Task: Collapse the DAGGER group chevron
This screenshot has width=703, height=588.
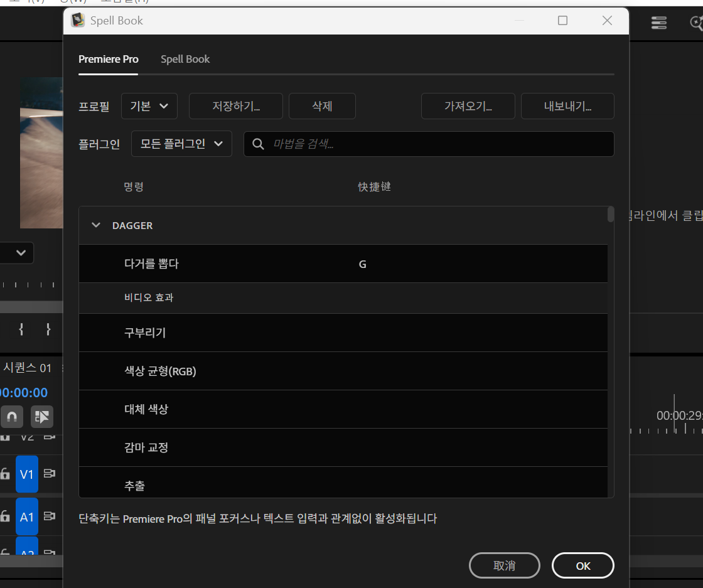Action: pyautogui.click(x=96, y=225)
